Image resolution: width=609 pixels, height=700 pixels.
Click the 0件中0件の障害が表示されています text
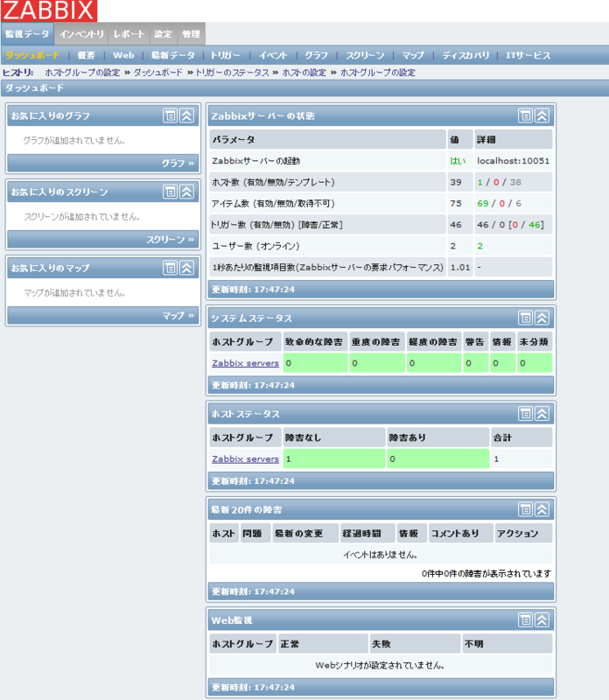tap(486, 573)
